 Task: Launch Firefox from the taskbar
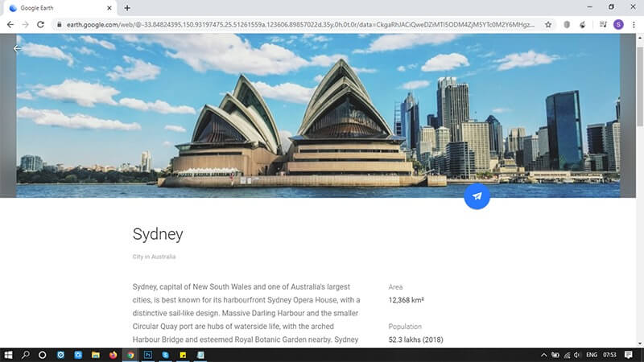(113, 355)
